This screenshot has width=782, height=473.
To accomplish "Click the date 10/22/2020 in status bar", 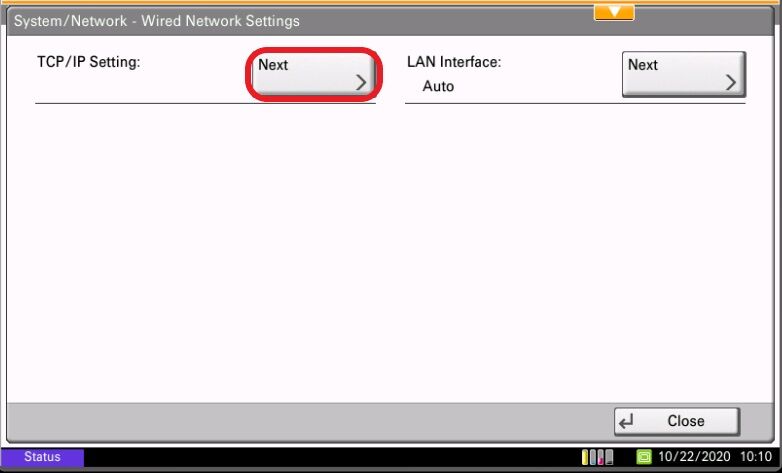I will [694, 457].
